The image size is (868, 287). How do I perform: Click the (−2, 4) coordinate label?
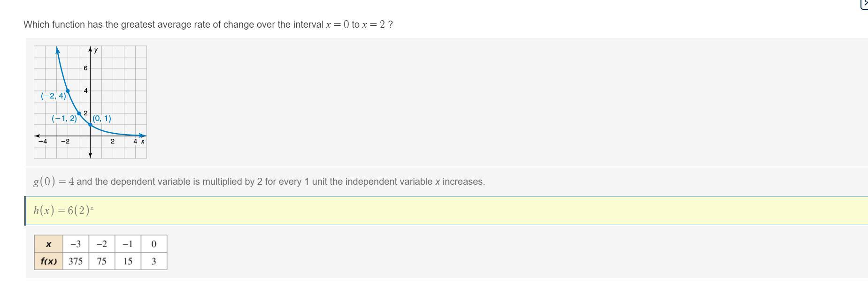click(54, 96)
